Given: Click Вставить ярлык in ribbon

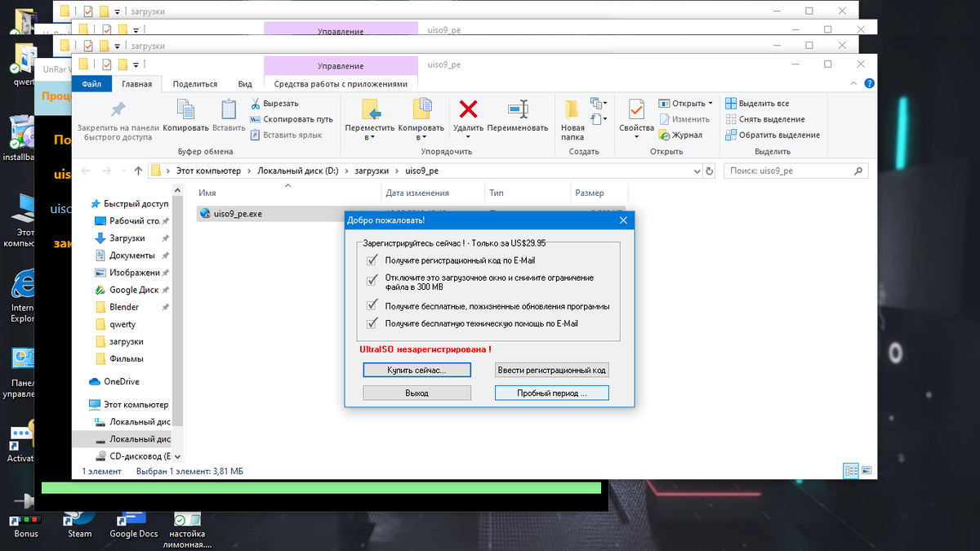Looking at the screenshot, I should [286, 135].
